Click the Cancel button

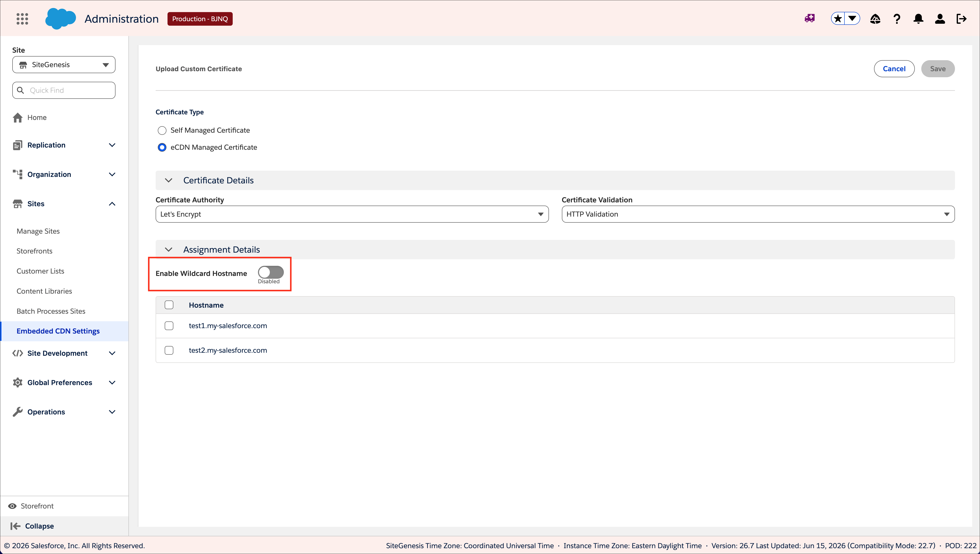[x=894, y=68]
